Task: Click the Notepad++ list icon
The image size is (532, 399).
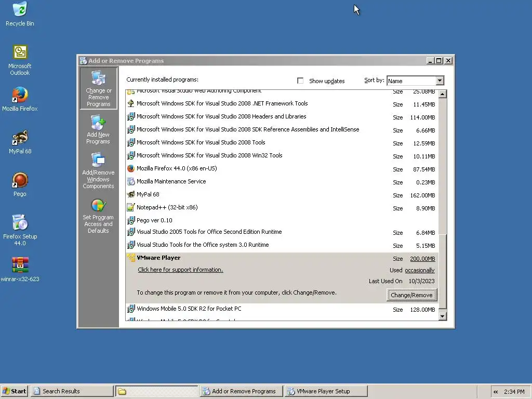Action: (x=130, y=207)
